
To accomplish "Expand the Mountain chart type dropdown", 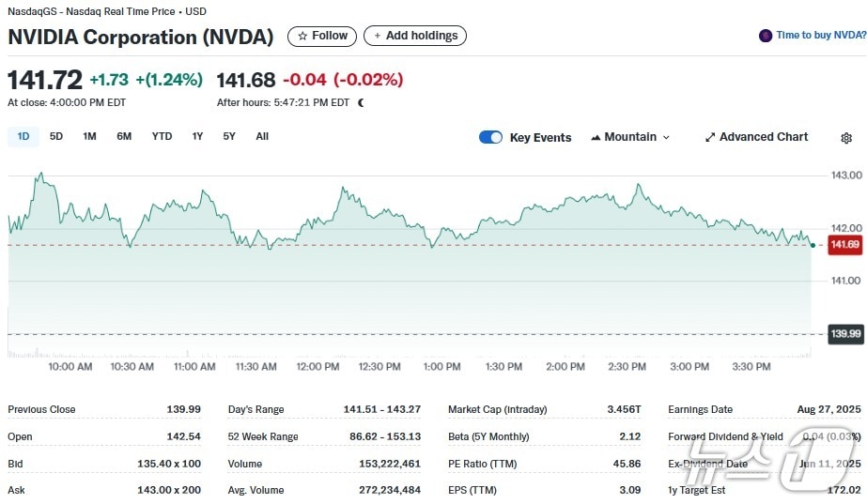I will point(630,137).
